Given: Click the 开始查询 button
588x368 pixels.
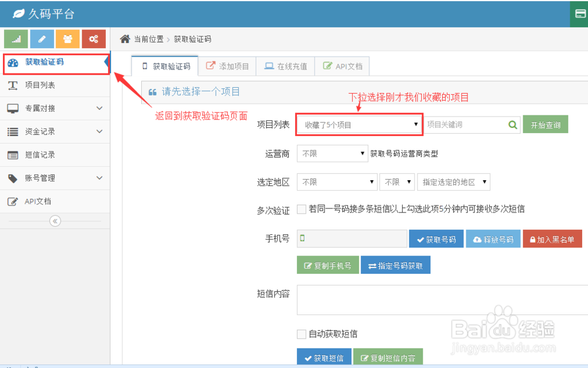Looking at the screenshot, I should (545, 124).
